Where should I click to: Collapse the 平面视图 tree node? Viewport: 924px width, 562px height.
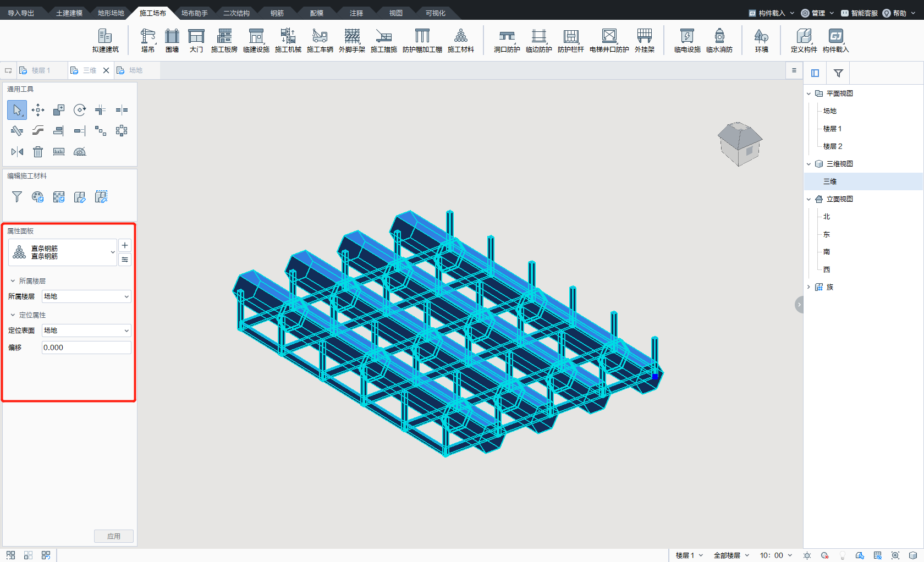click(x=809, y=93)
